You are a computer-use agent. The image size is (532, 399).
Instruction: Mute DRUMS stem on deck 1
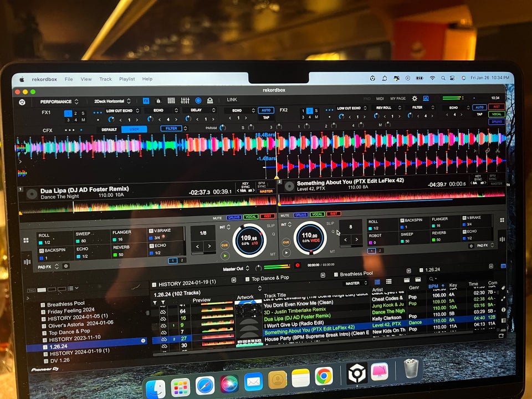tap(234, 217)
